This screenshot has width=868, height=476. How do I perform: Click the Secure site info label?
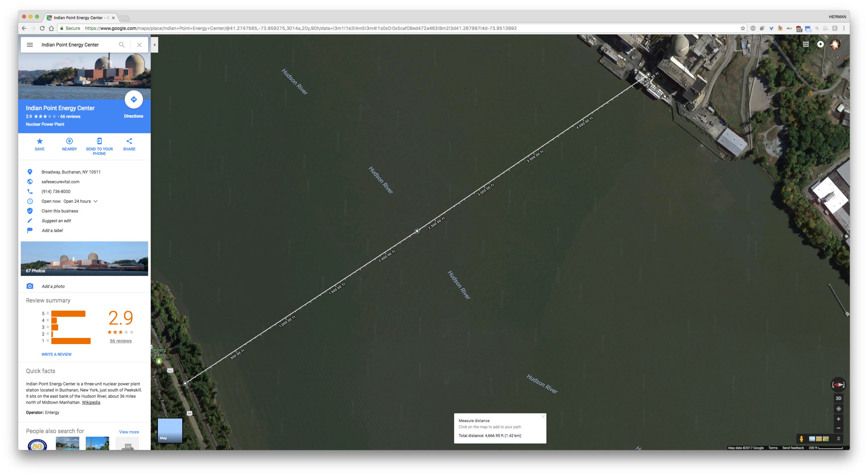[70, 28]
